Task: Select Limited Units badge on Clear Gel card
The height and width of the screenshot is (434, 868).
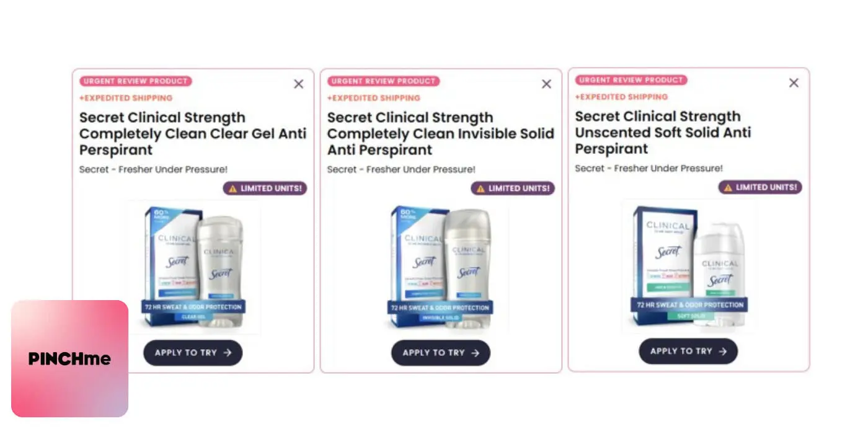Action: click(x=265, y=188)
